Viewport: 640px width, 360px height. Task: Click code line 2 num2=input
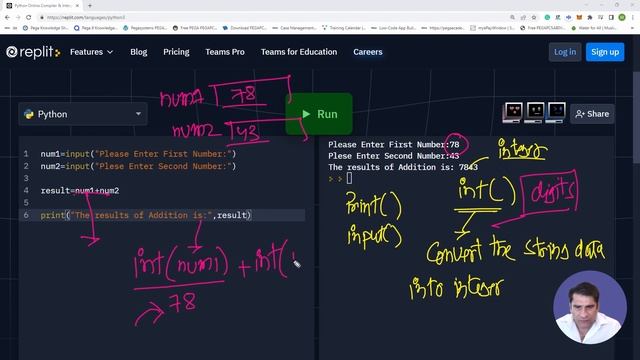click(138, 166)
